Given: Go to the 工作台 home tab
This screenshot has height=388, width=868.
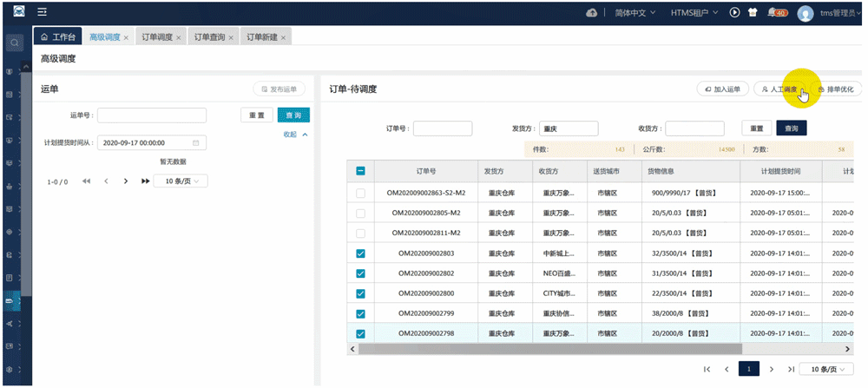Looking at the screenshot, I should pyautogui.click(x=58, y=37).
